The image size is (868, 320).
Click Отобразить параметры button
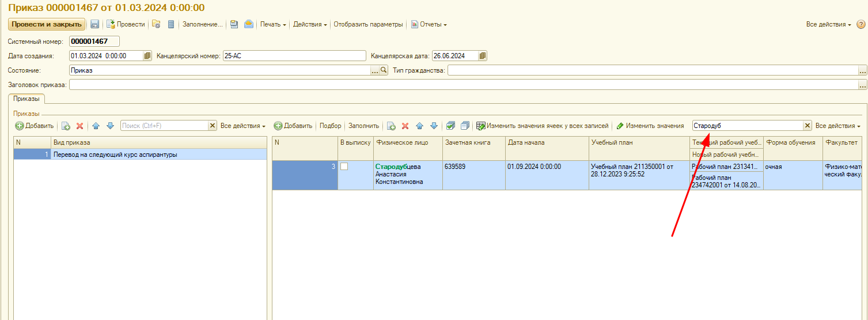coord(368,24)
